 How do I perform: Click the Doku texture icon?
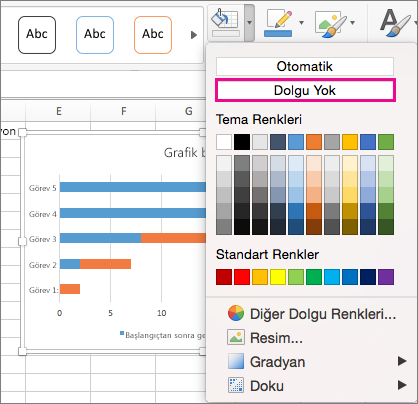(x=236, y=385)
